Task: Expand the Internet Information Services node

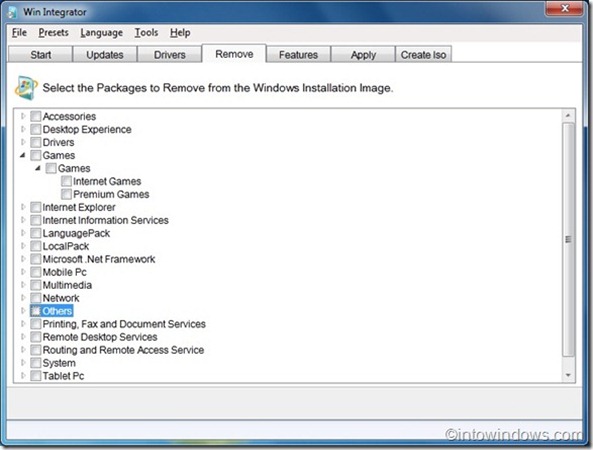Action: coord(23,220)
